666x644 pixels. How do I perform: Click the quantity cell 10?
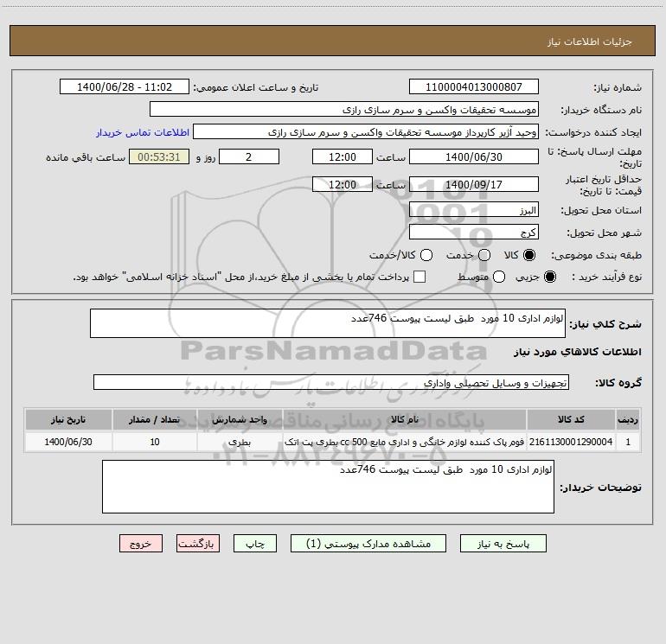pos(155,442)
